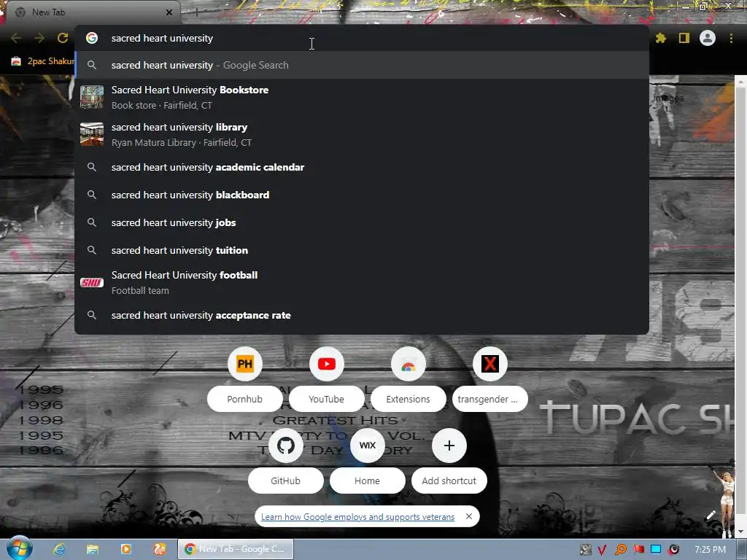Click the search icon beside academic calendar
The image size is (747, 560).
coord(92,167)
